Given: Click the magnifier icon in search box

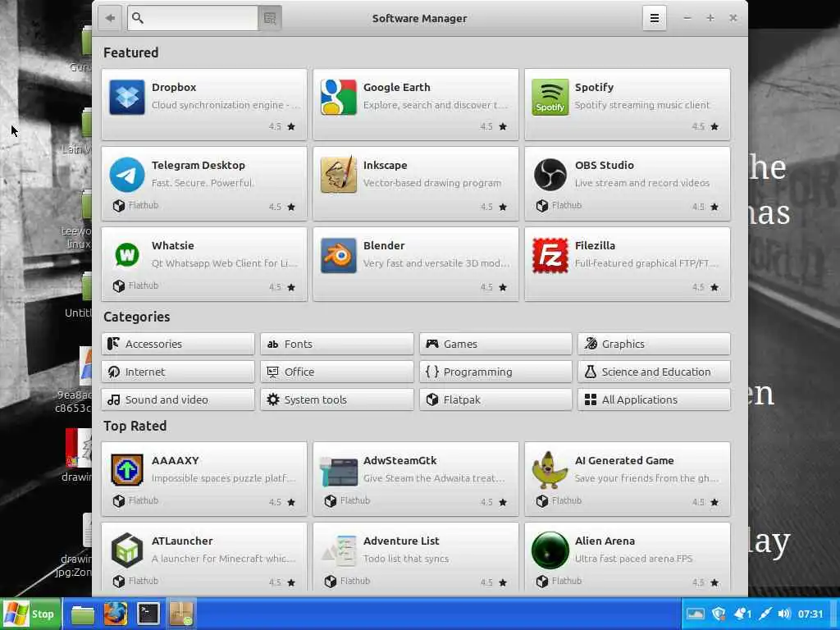Looking at the screenshot, I should [138, 18].
